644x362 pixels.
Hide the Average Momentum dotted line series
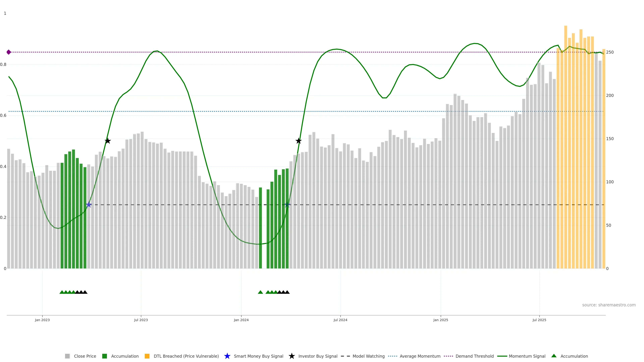(420, 356)
